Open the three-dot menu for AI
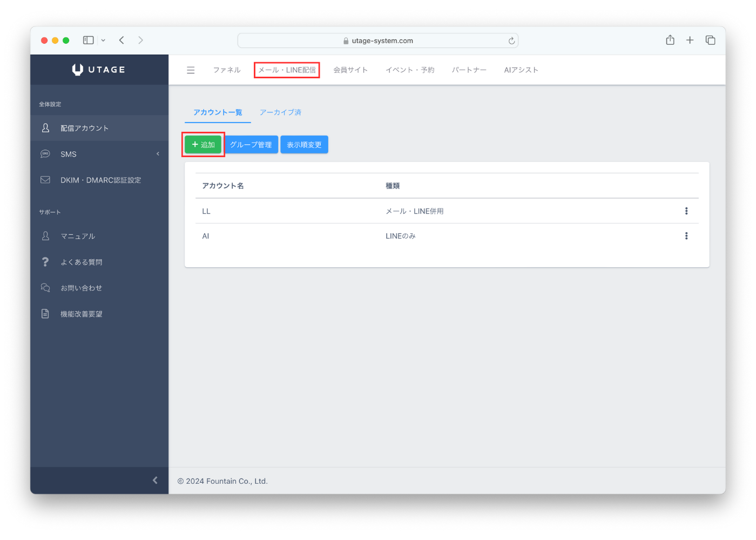The width and height of the screenshot is (756, 540). click(686, 236)
